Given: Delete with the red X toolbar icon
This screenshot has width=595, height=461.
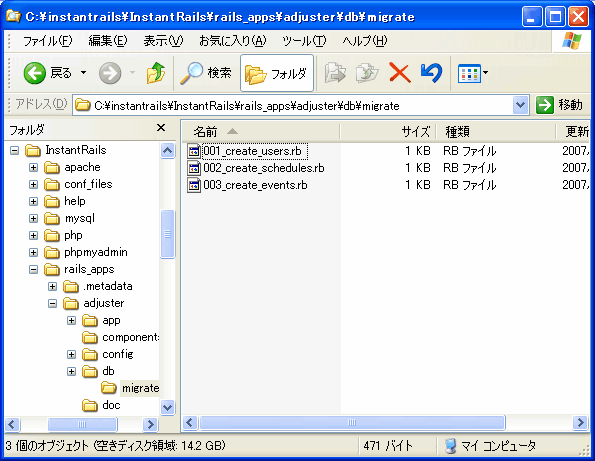Looking at the screenshot, I should click(x=400, y=73).
